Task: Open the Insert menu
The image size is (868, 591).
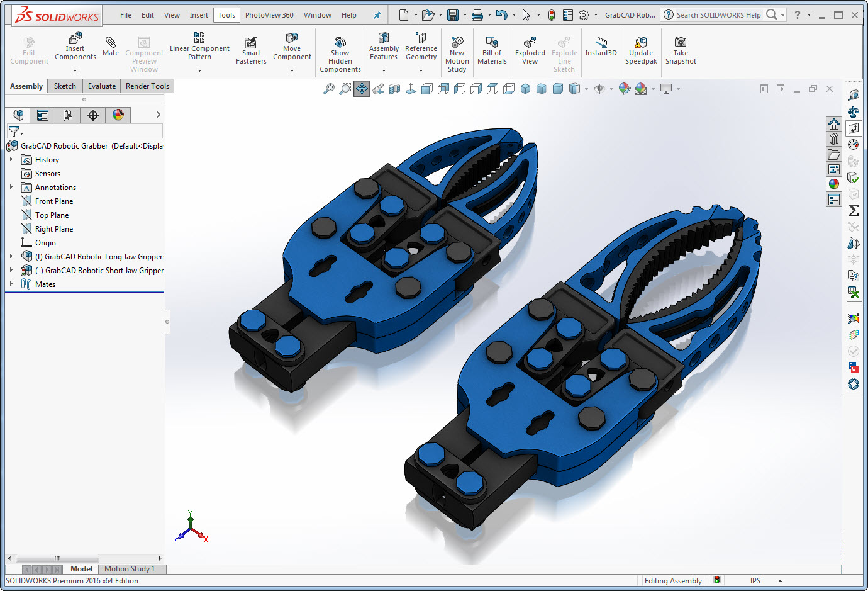Action: (199, 15)
